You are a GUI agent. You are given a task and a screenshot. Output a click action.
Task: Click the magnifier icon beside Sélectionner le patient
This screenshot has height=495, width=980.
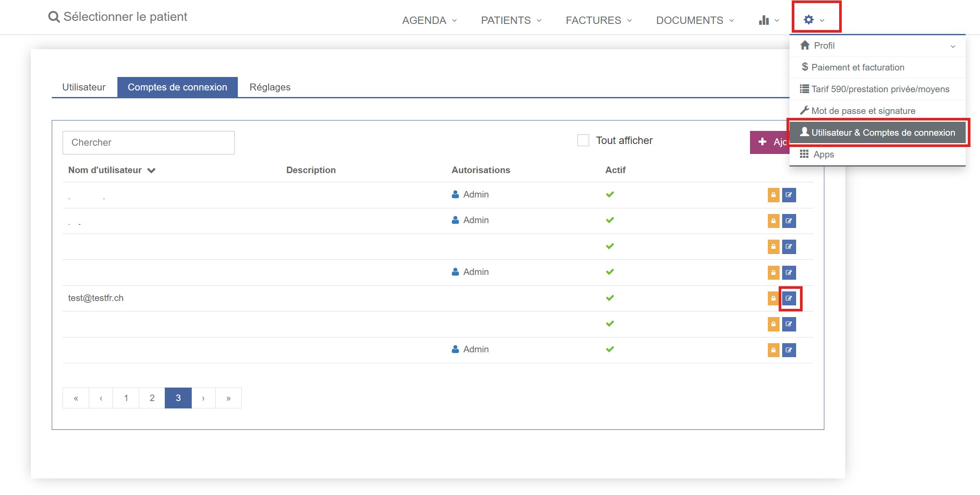click(53, 17)
